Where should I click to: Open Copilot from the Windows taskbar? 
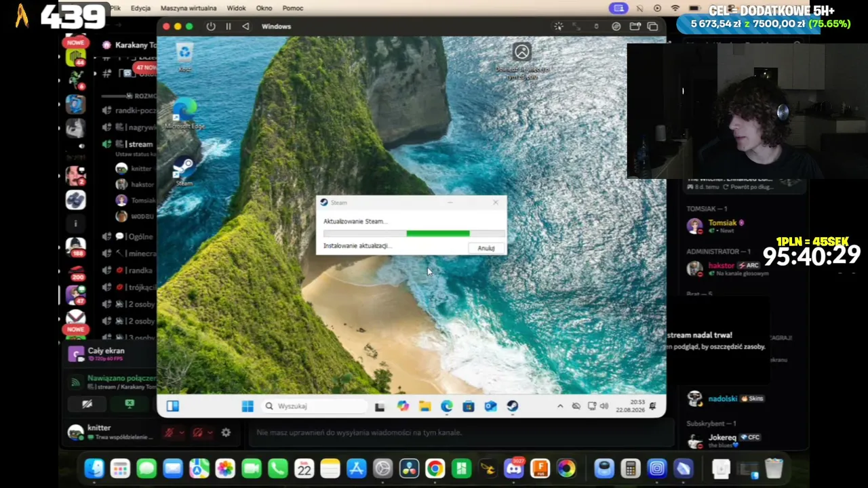click(403, 406)
